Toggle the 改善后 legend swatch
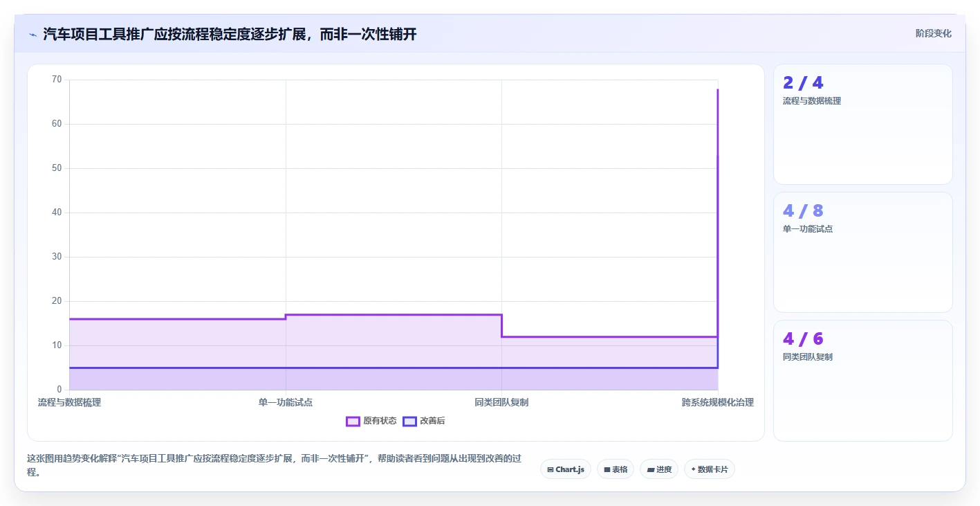 tap(409, 421)
